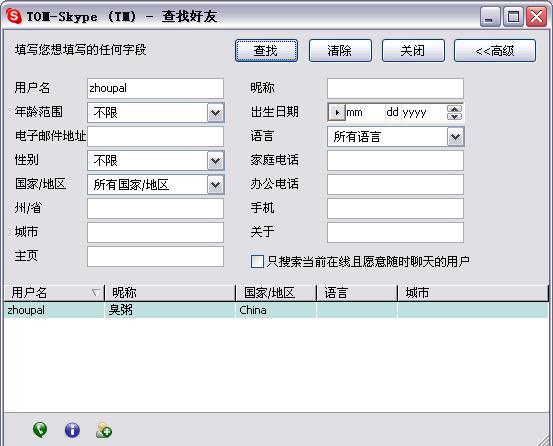Minimize the 查找好友 window
This screenshot has width=553, height=446.
(490, 17)
